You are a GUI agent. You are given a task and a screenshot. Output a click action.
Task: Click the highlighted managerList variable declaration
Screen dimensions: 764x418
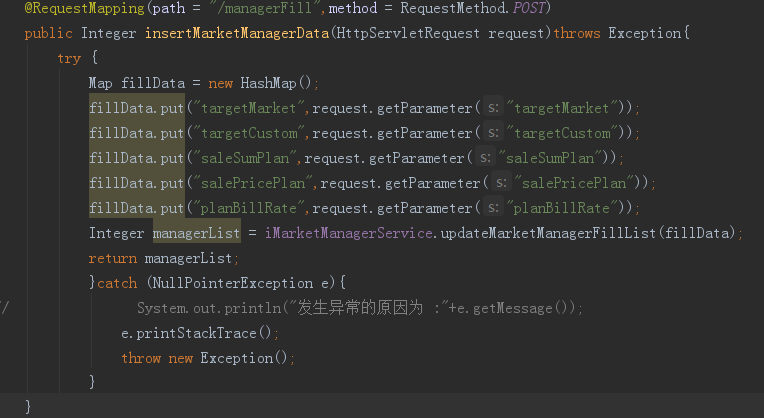pos(197,233)
